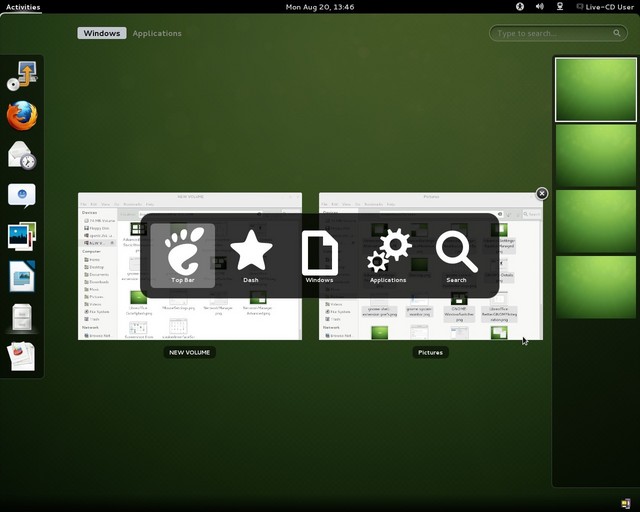The width and height of the screenshot is (640, 512).
Task: Open the volume indicator in the top bar
Action: point(540,7)
